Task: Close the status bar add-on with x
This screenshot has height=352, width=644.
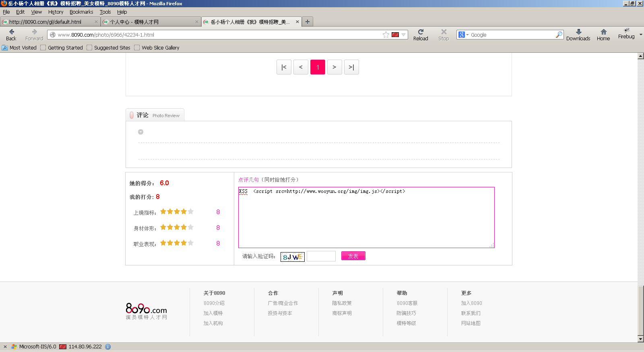Action: (5, 346)
